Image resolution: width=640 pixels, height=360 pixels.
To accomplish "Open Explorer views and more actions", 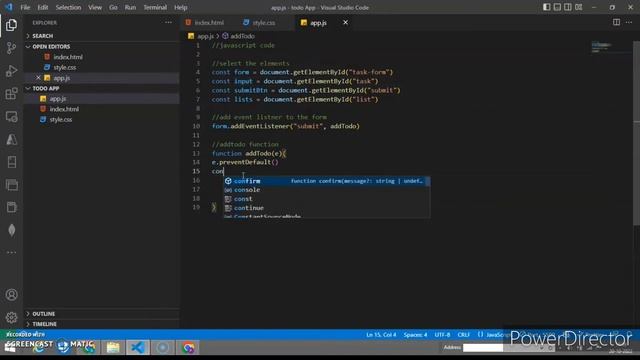I will coord(168,23).
